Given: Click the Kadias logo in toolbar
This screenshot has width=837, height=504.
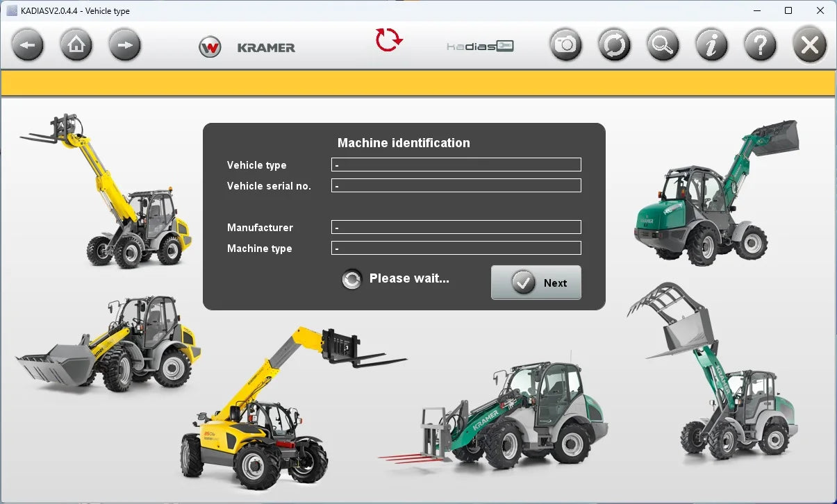Looking at the screenshot, I should click(x=480, y=47).
